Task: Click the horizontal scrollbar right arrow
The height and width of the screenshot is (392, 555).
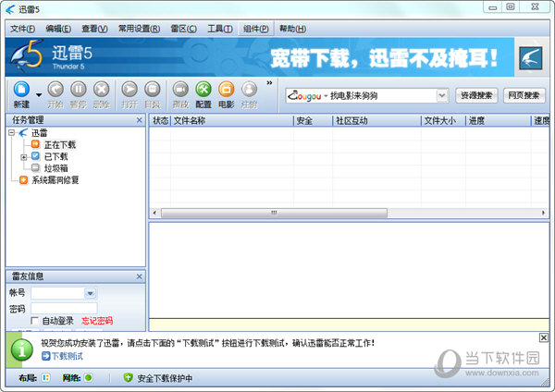Action: tap(543, 213)
